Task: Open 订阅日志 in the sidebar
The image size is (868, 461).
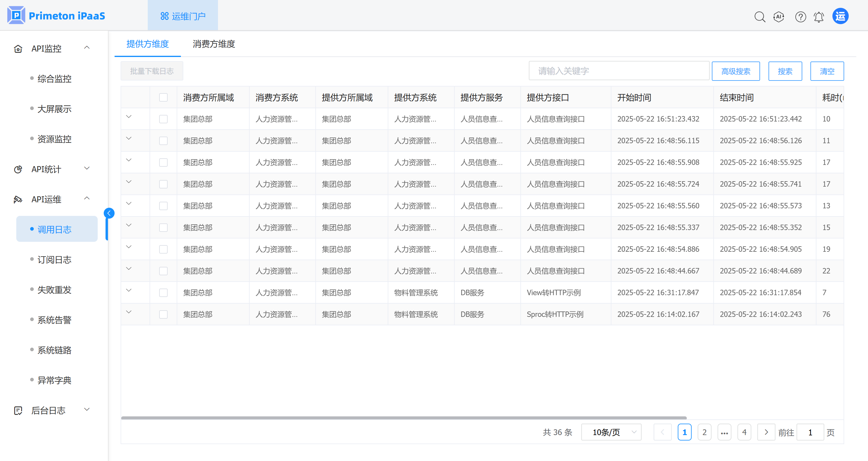Action: pyautogui.click(x=55, y=260)
